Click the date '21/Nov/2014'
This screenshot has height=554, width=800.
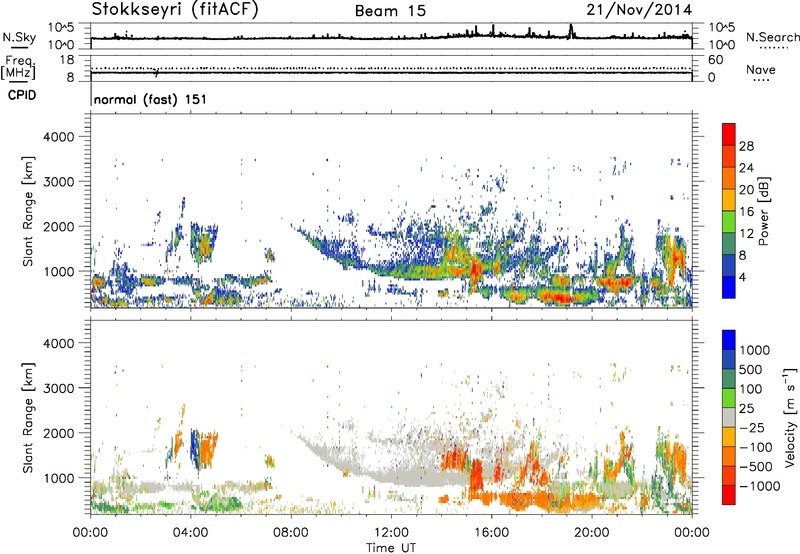pos(639,10)
